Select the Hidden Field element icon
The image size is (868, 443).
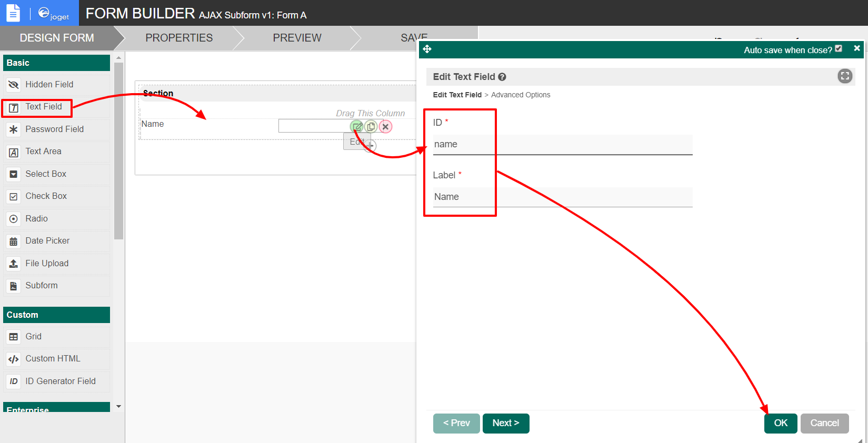(14, 85)
